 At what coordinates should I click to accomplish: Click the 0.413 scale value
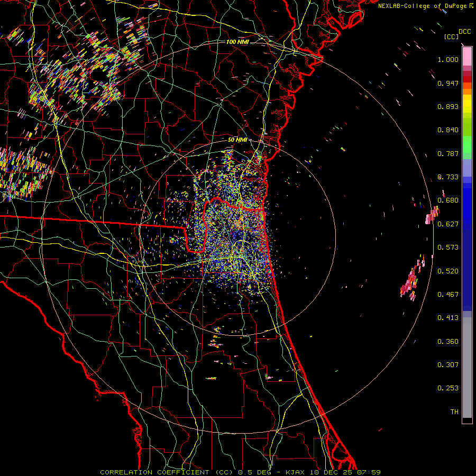click(x=448, y=318)
